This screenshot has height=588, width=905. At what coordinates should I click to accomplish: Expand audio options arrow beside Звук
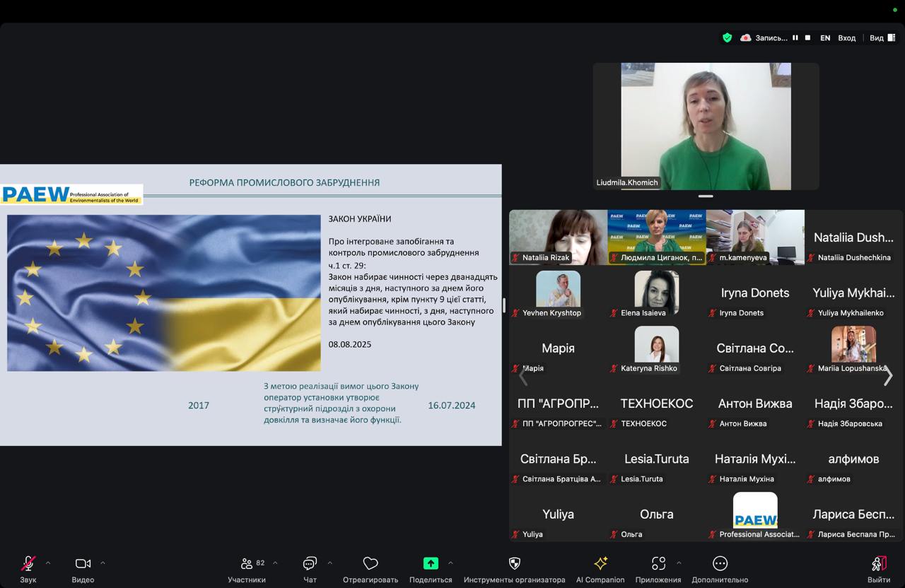[x=48, y=563]
